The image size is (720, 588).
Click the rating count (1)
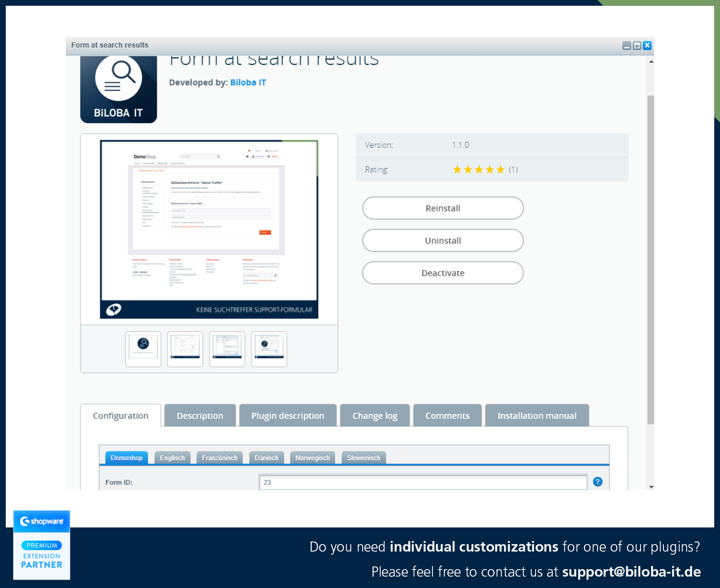pos(513,170)
